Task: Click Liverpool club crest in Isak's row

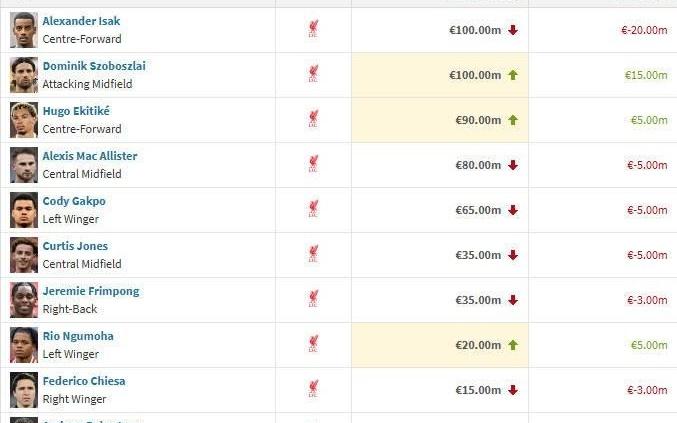Action: (314, 30)
